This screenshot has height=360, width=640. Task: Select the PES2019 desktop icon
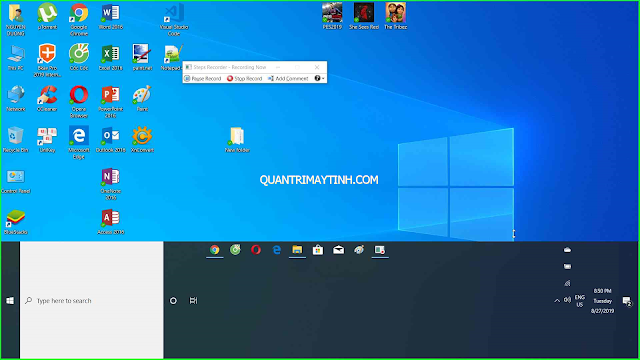pos(332,16)
